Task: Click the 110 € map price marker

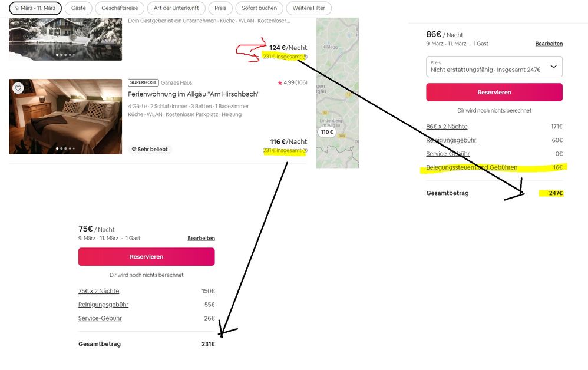Action: point(327,132)
